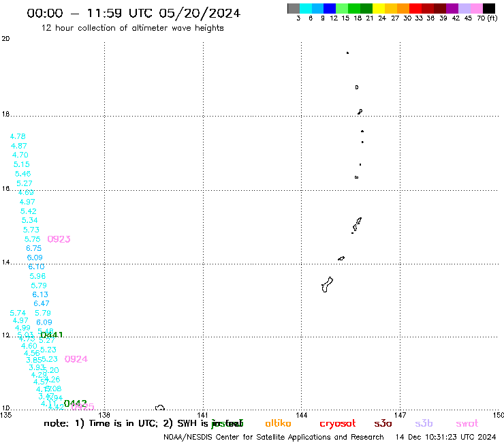Select the wave height value 4.87
The image size is (504, 443).
pyautogui.click(x=18, y=146)
